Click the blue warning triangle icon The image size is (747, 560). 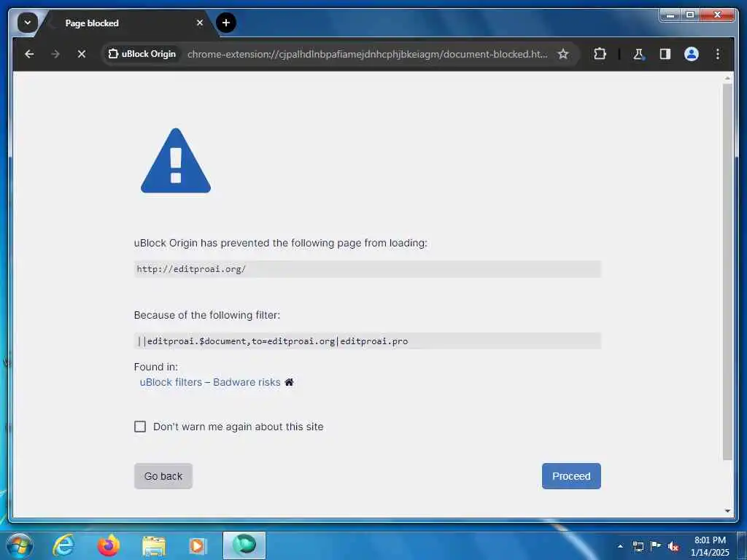click(175, 161)
